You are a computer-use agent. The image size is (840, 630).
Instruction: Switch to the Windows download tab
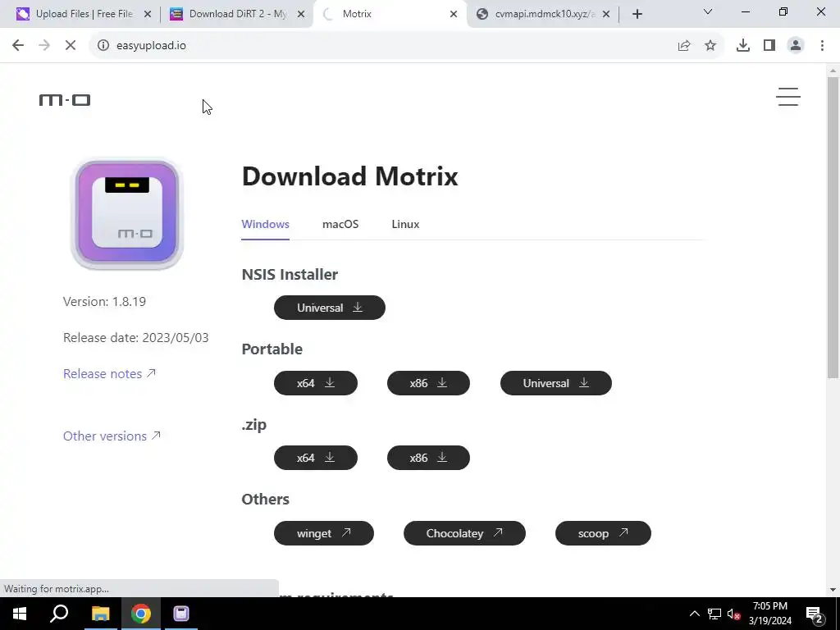(265, 224)
